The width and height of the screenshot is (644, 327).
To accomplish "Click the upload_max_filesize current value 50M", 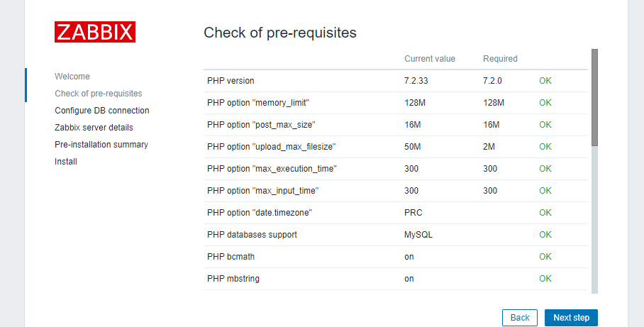I will [x=412, y=147].
